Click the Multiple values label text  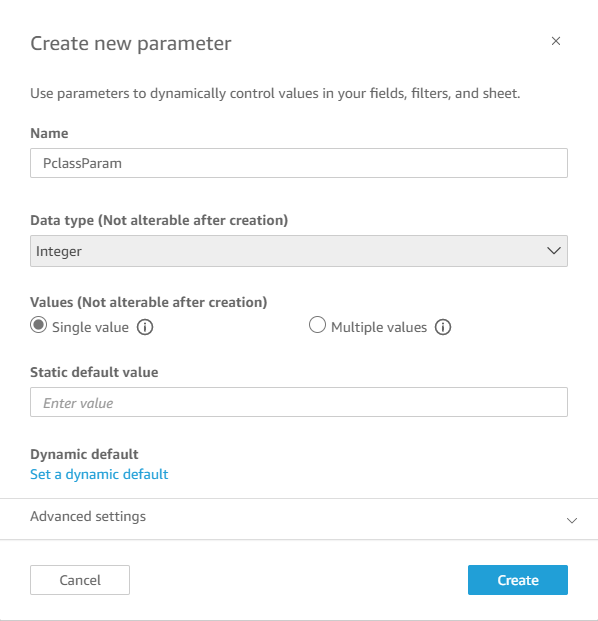pyautogui.click(x=379, y=327)
